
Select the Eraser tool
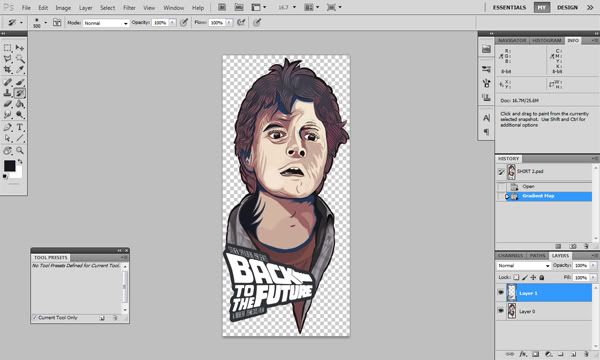(8, 104)
